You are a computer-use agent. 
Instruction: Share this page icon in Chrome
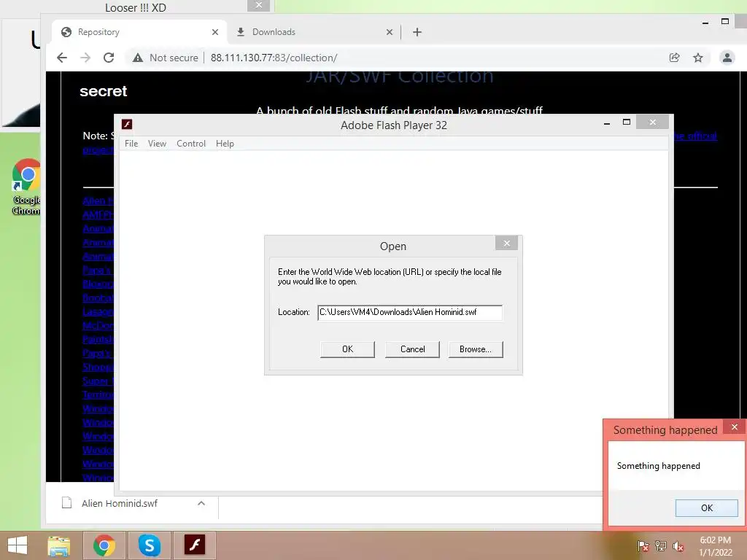pyautogui.click(x=674, y=58)
